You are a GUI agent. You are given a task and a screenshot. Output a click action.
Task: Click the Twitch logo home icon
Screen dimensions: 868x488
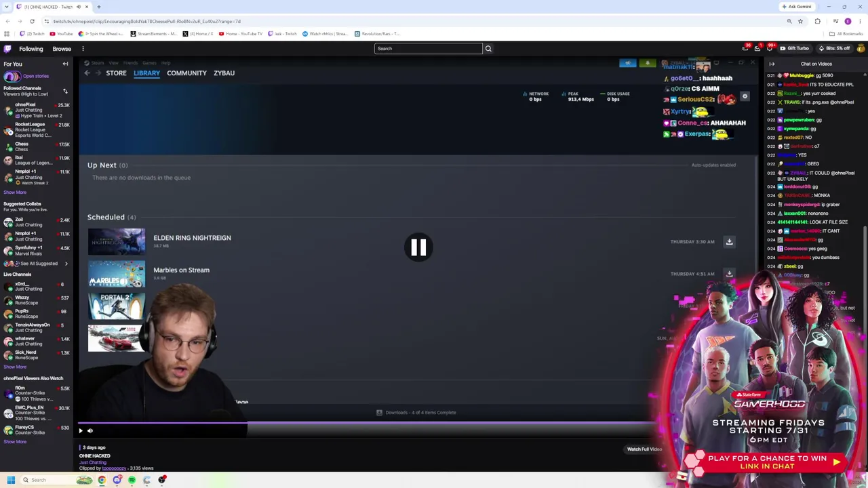click(7, 49)
